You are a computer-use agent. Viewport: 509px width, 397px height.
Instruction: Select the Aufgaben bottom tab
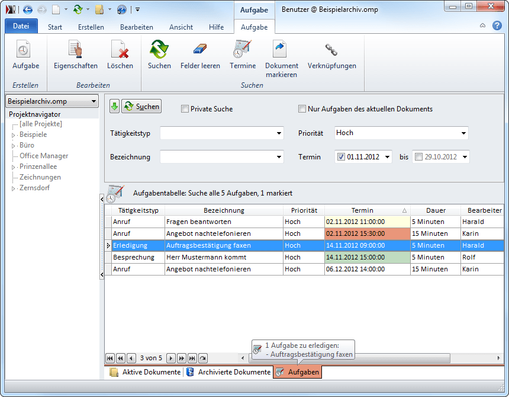(298, 372)
